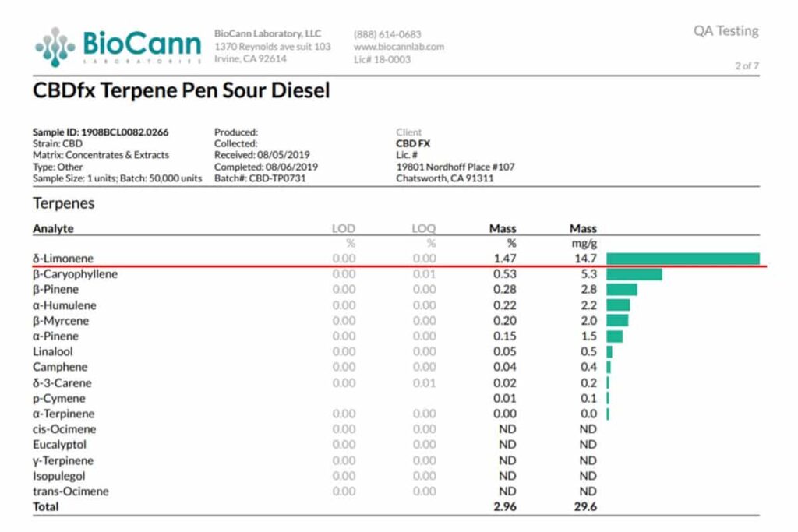The height and width of the screenshot is (532, 798).
Task: Click the δ-3-Carene analyte name
Action: (62, 382)
